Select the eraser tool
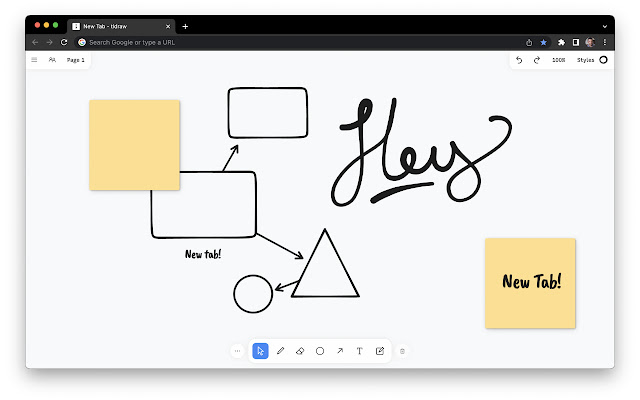640x400 pixels. [x=300, y=351]
